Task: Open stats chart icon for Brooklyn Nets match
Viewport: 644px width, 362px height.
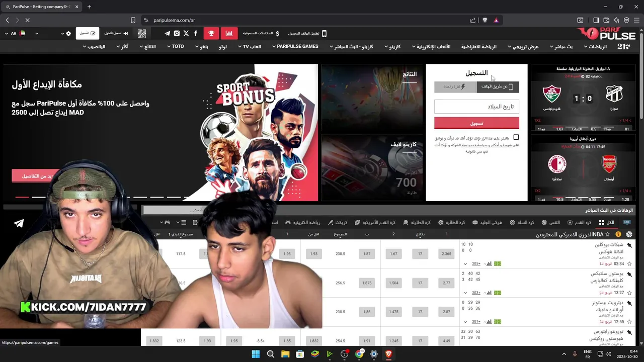Action: coord(489,263)
